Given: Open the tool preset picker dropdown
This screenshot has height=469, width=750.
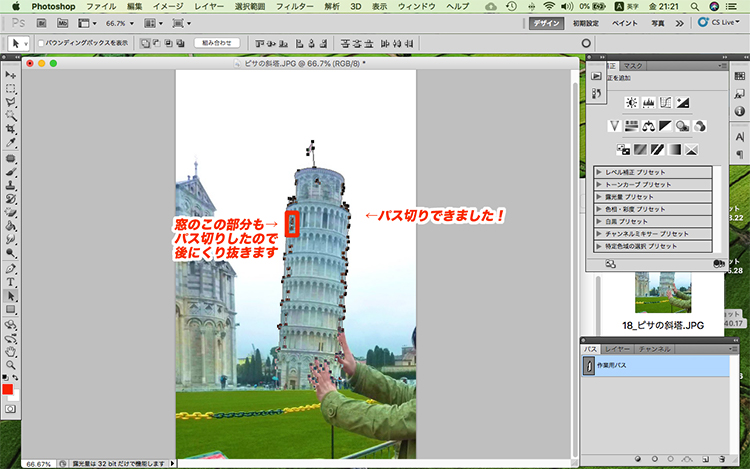Looking at the screenshot, I should [x=19, y=44].
